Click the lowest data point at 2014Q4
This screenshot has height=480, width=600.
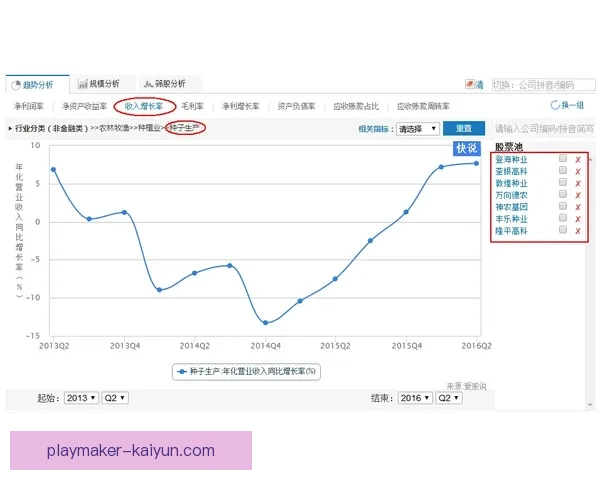pos(266,323)
